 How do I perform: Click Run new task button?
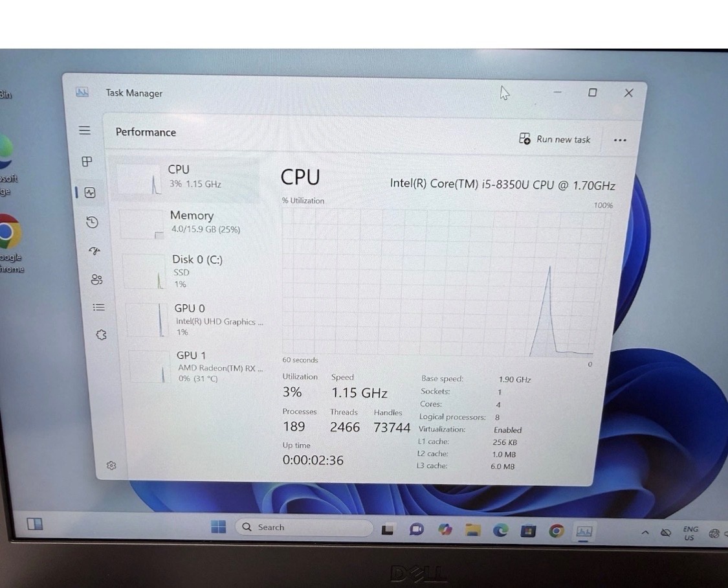pyautogui.click(x=555, y=139)
